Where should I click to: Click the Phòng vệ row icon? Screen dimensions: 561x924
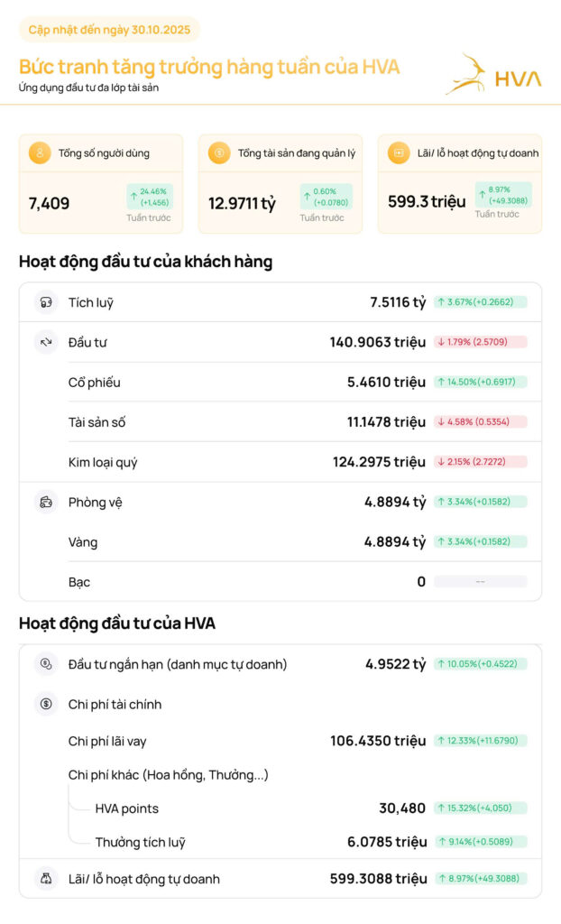46,502
